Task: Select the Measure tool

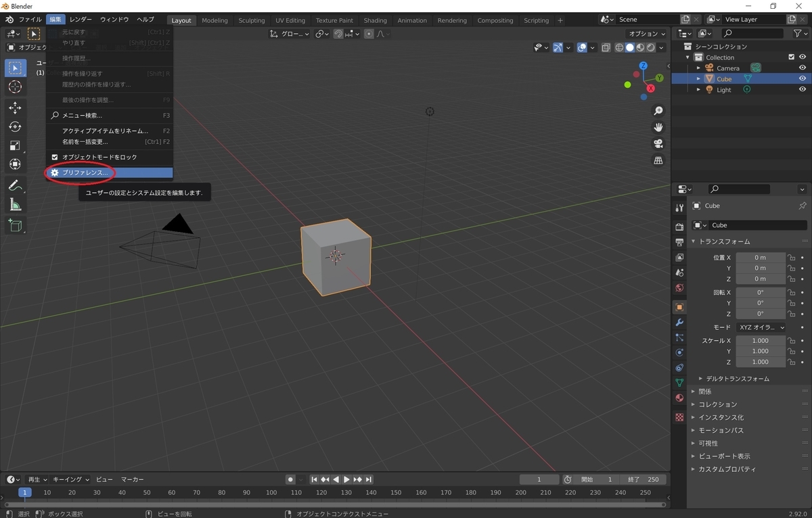Action: click(15, 204)
